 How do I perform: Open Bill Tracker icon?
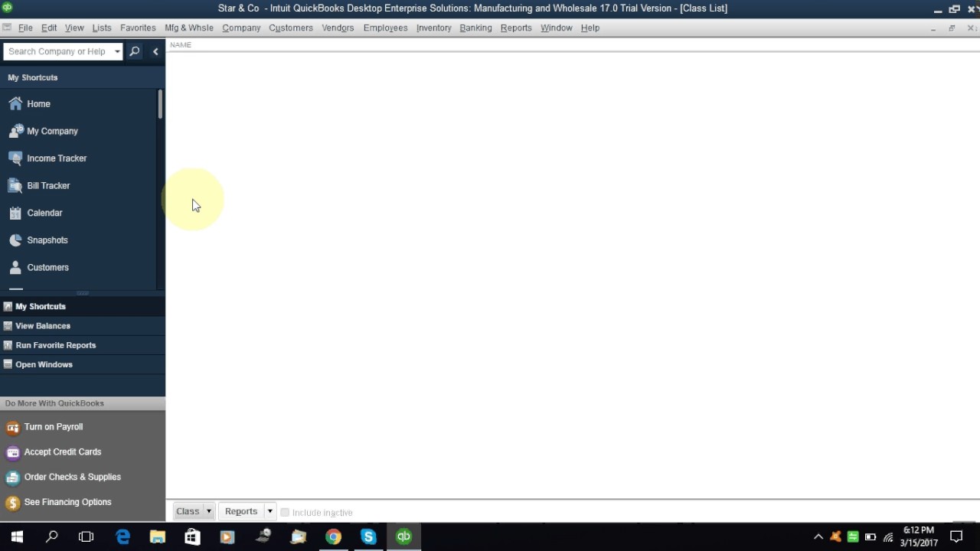click(x=15, y=186)
